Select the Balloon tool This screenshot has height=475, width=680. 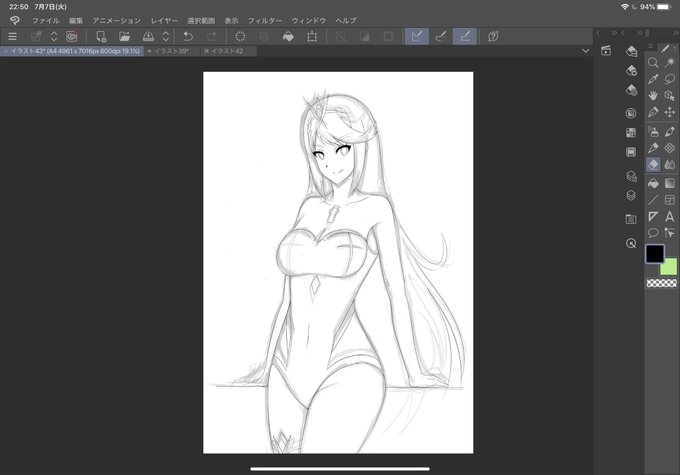653,233
